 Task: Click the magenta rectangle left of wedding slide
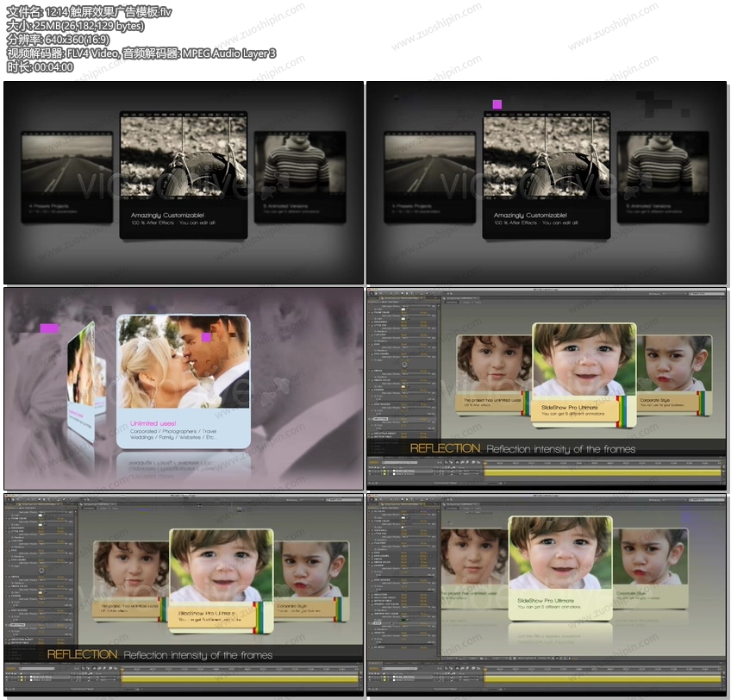tap(49, 328)
